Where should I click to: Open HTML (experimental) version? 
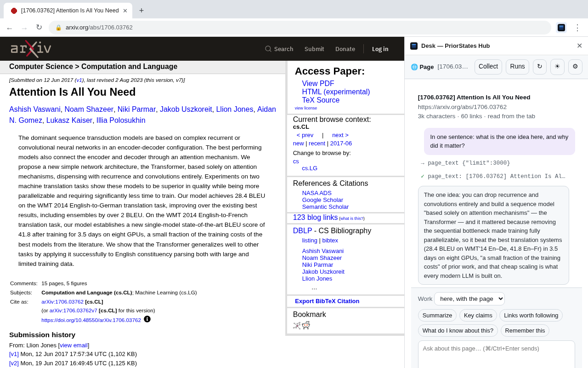336,92
